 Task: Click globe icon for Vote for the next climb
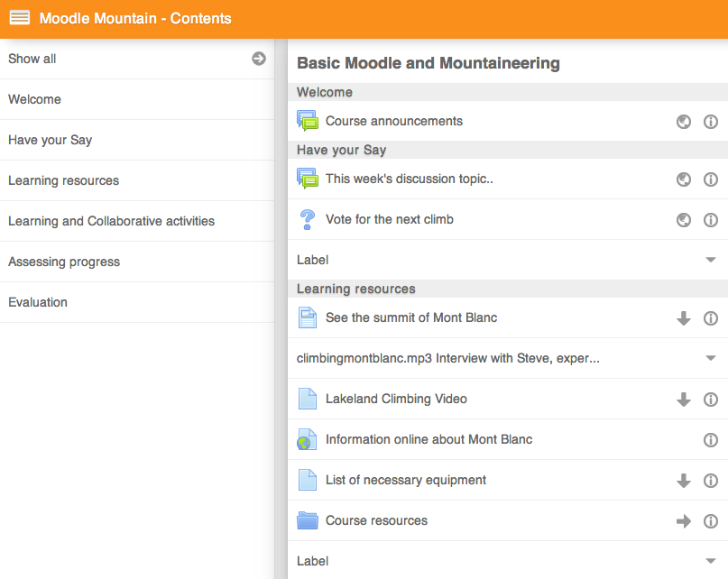tap(684, 220)
